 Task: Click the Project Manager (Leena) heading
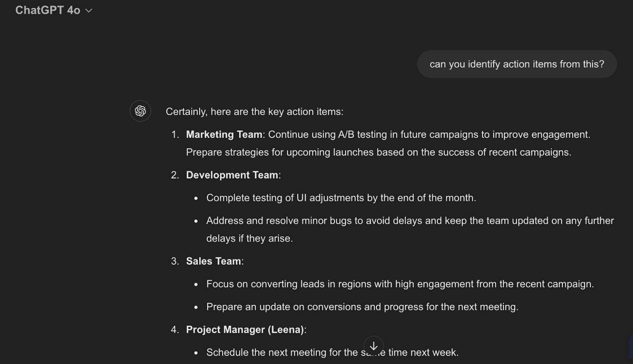245,329
